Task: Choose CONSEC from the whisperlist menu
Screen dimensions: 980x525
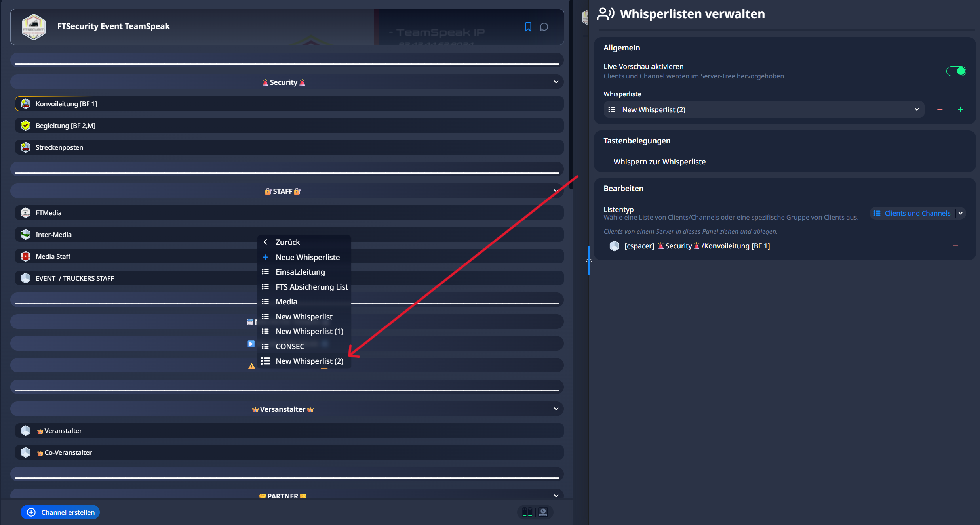Action: pos(290,346)
